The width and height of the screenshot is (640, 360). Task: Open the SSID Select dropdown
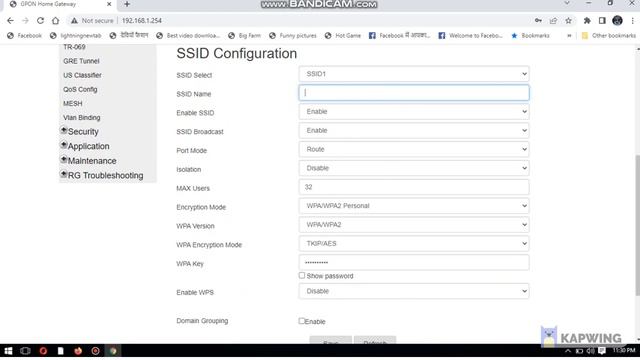414,74
